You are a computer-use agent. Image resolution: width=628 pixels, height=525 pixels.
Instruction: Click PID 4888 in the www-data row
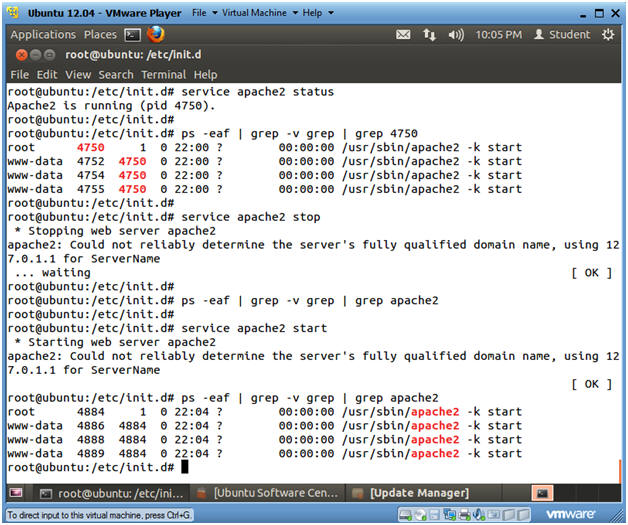pos(91,440)
